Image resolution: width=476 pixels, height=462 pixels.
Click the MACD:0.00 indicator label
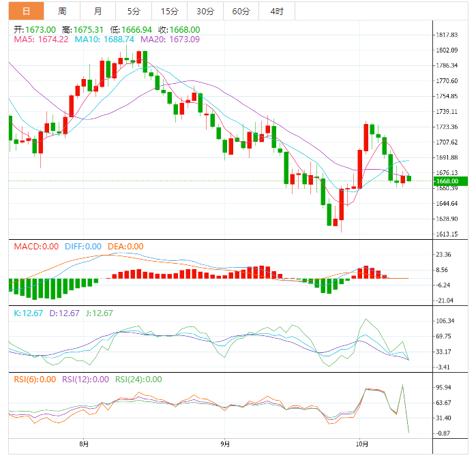pyautogui.click(x=36, y=246)
